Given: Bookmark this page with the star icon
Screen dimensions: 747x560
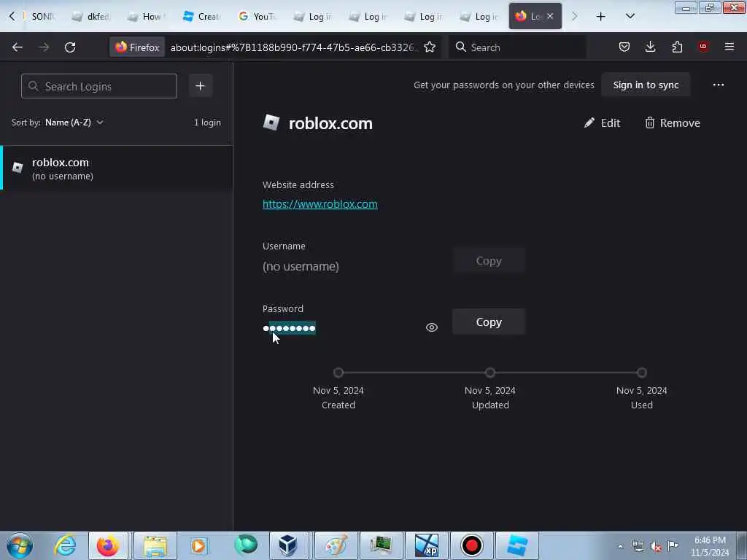Looking at the screenshot, I should 430,47.
